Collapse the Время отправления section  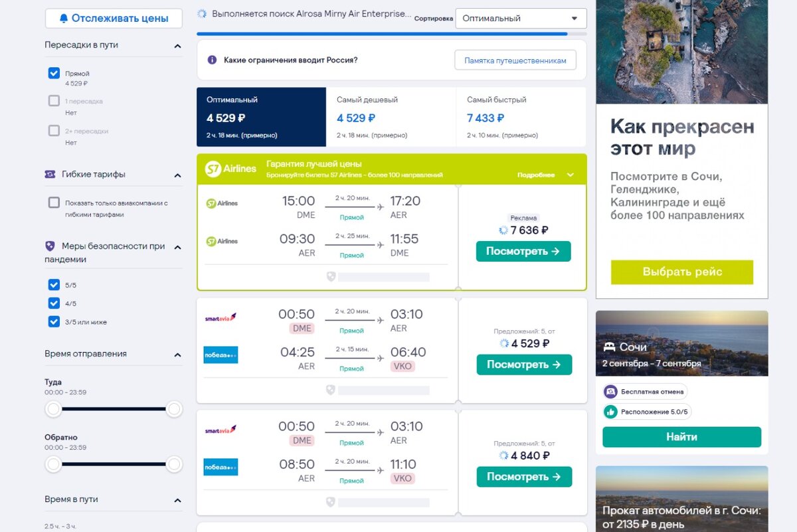(178, 354)
